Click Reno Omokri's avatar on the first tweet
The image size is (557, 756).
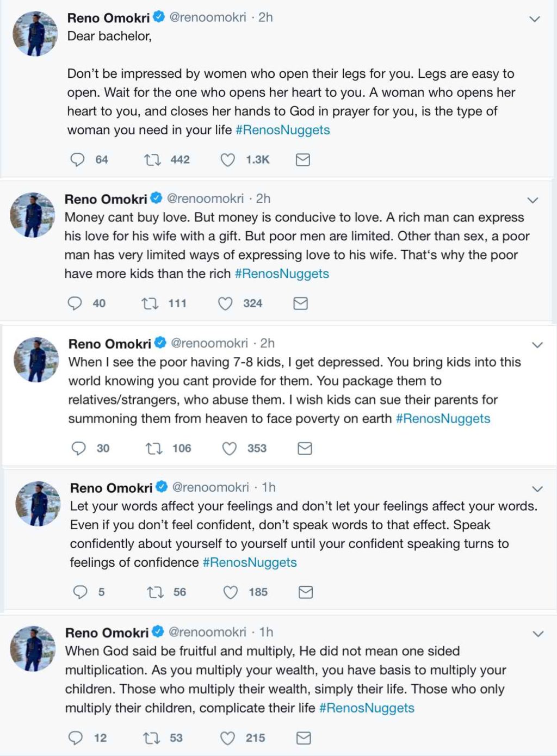[35, 34]
